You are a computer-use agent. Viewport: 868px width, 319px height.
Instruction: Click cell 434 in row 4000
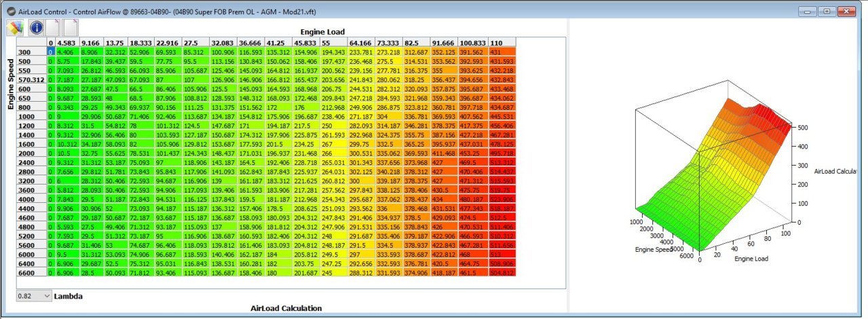point(444,200)
